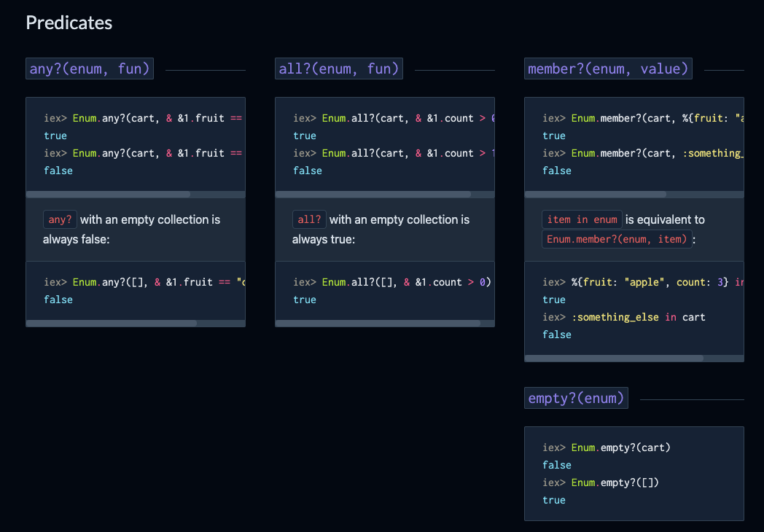Click the inline code 'item in enum'
This screenshot has height=532, width=764.
582,219
